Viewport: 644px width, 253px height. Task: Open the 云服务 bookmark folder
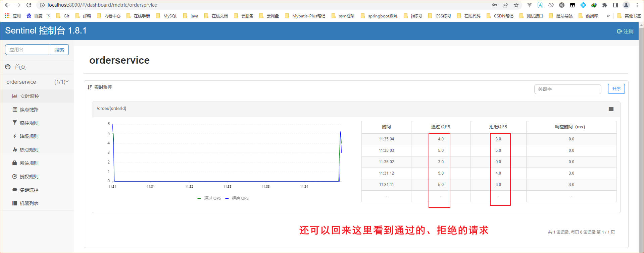point(244,16)
